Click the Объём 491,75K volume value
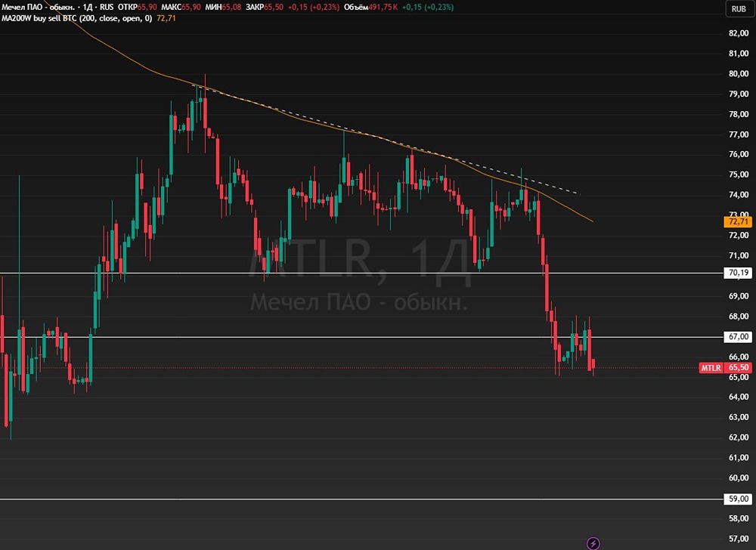 click(x=371, y=8)
